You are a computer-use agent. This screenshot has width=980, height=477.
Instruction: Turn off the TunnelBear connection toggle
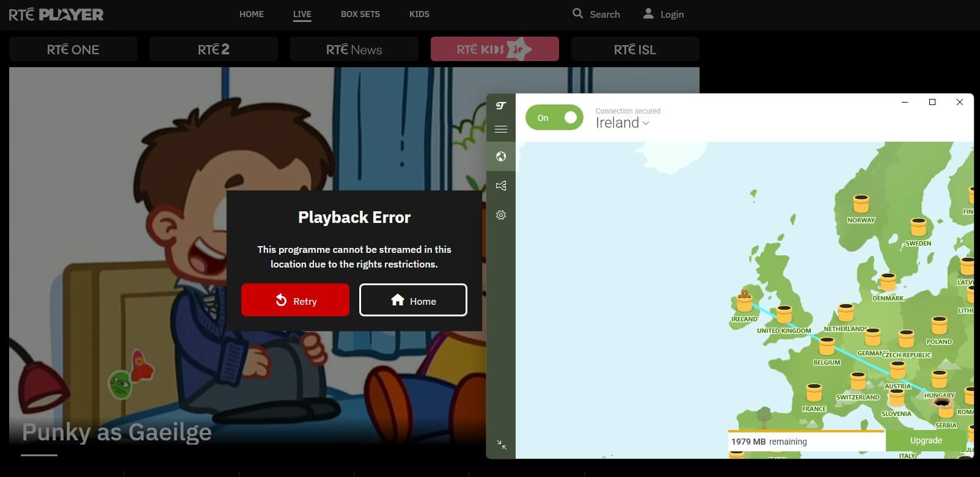pos(554,117)
